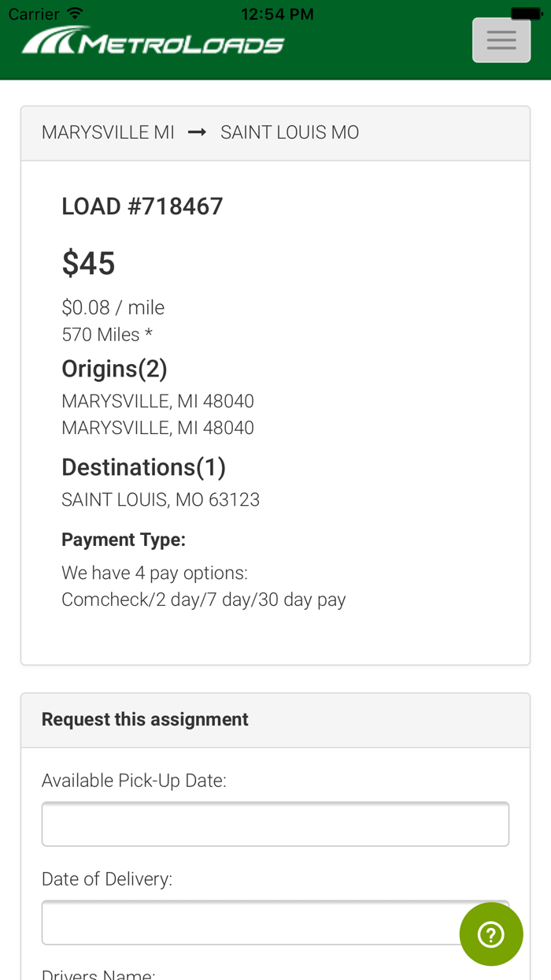
Task: Tap the 12:54 PM status bar clock
Action: (x=277, y=14)
